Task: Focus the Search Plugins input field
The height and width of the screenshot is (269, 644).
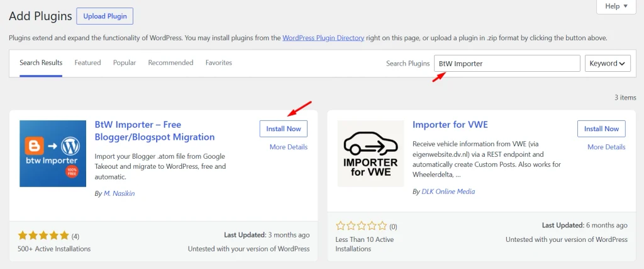Action: [508, 64]
